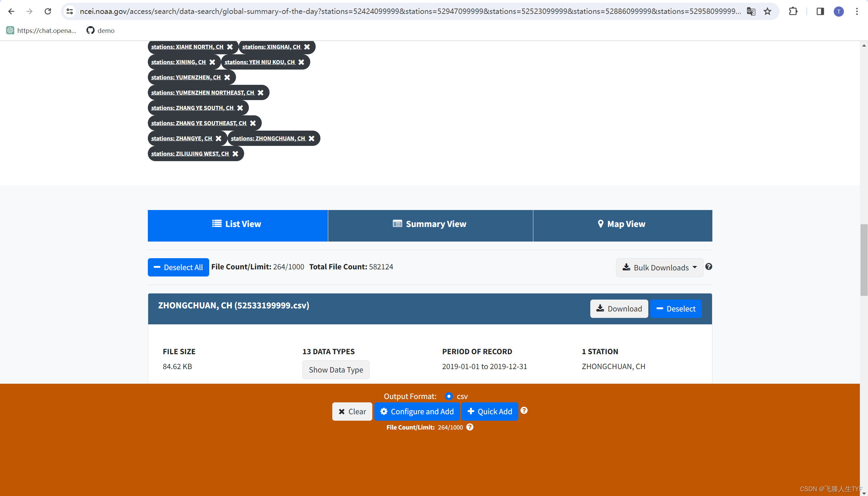Remove ZILIUJING WEST station filter tag
The image size is (868, 496).
tap(235, 154)
